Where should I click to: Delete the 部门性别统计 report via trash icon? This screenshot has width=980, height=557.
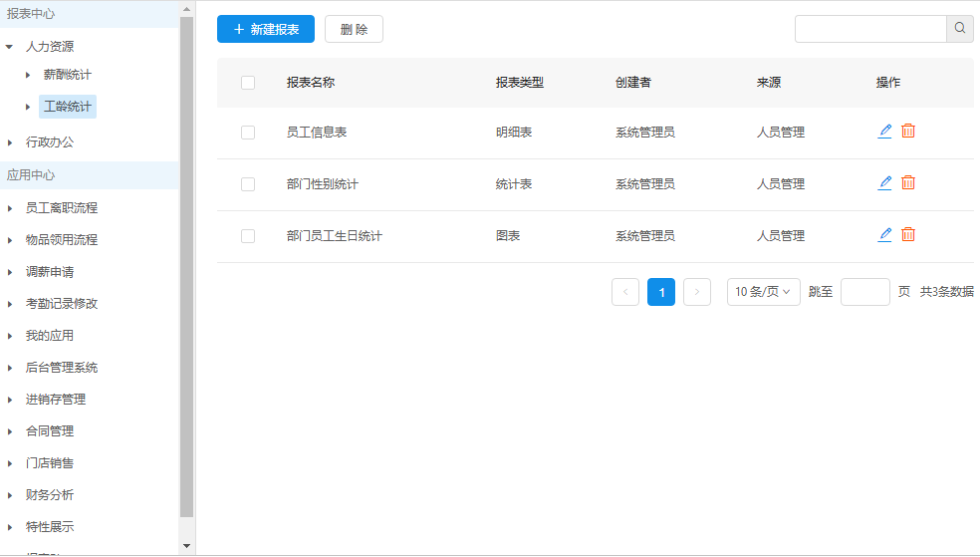tap(908, 183)
